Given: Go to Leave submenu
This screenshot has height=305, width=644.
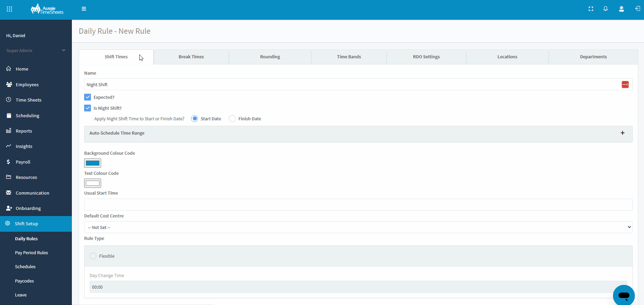Looking at the screenshot, I should (x=21, y=295).
